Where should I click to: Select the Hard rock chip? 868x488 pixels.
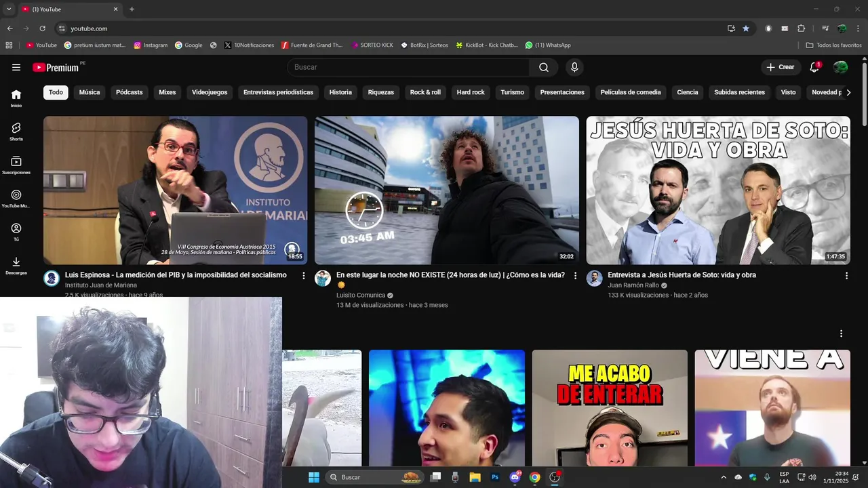(x=471, y=92)
